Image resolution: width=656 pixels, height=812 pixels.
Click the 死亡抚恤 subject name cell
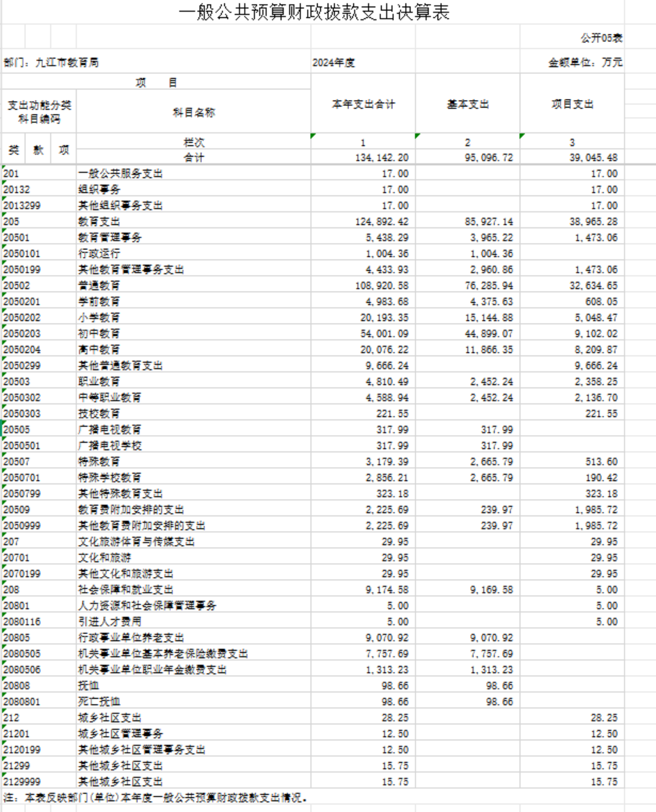click(x=99, y=702)
